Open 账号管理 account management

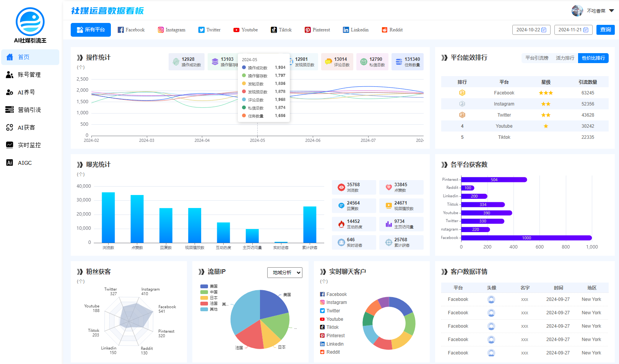30,75
